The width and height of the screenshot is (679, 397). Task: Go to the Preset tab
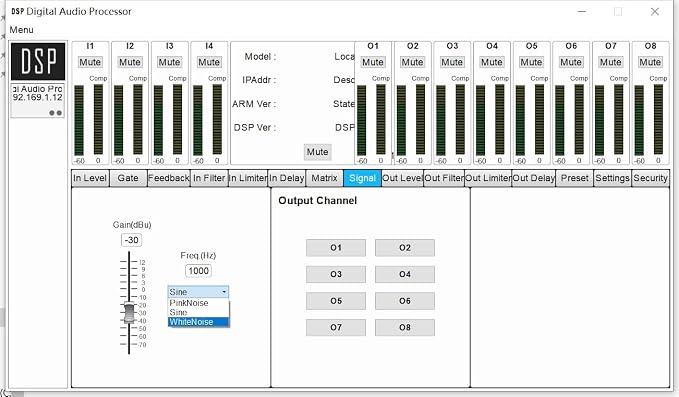(x=575, y=178)
